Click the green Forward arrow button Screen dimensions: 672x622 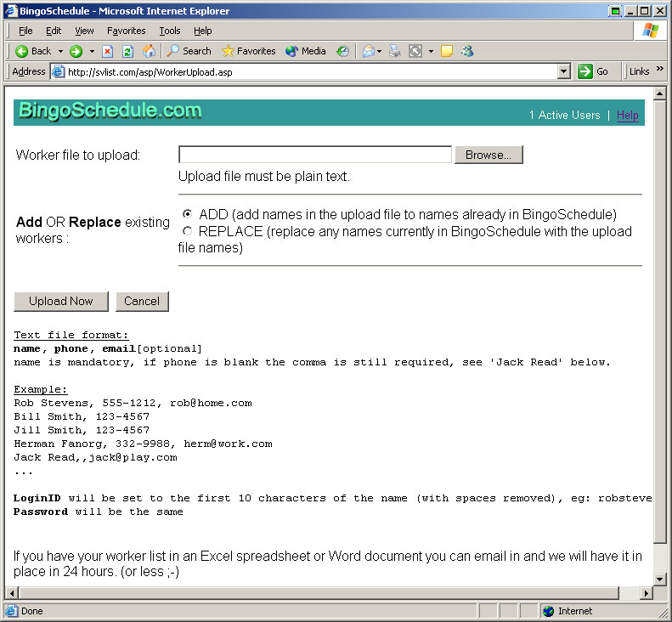click(x=76, y=52)
